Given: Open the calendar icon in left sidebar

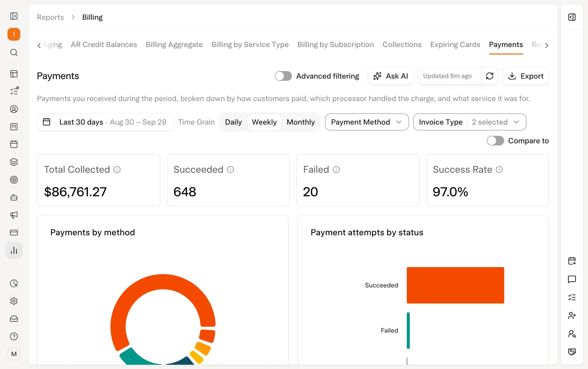Looking at the screenshot, I should point(14,144).
